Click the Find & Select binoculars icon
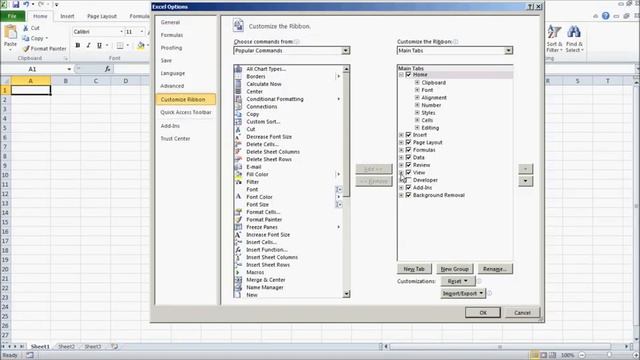640x360 pixels. click(574, 32)
